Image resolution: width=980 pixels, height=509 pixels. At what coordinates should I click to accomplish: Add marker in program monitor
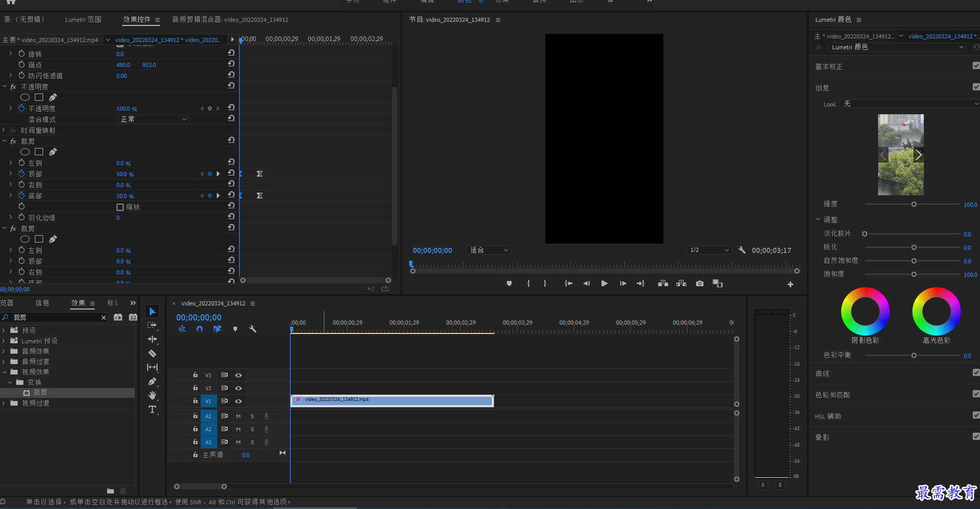[509, 284]
